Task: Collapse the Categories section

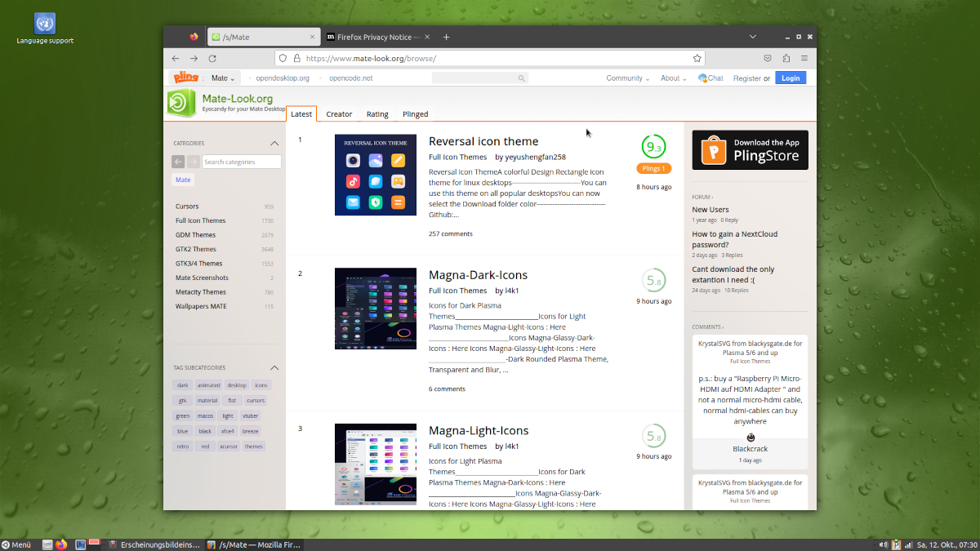Action: pos(274,143)
